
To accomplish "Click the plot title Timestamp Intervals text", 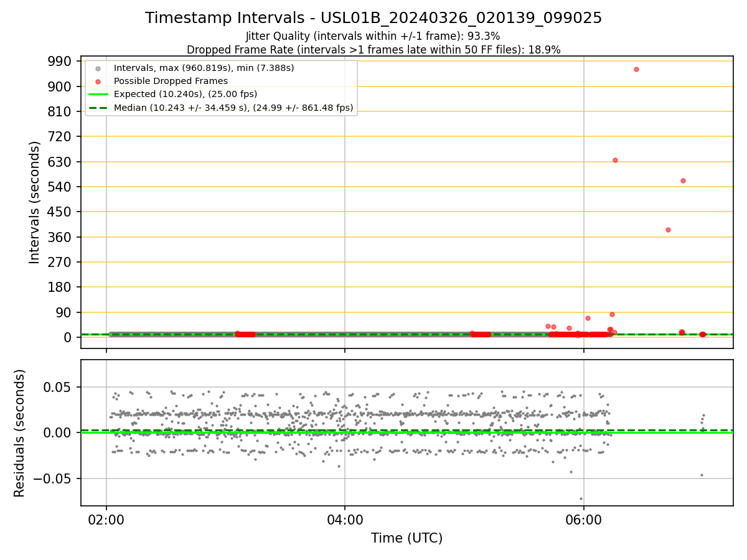I will tap(374, 18).
